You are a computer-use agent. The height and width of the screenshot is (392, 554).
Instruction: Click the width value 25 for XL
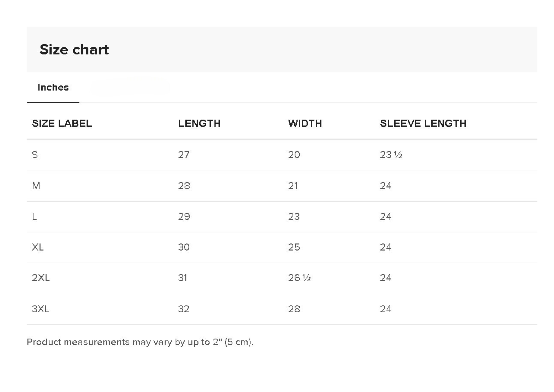pyautogui.click(x=294, y=247)
